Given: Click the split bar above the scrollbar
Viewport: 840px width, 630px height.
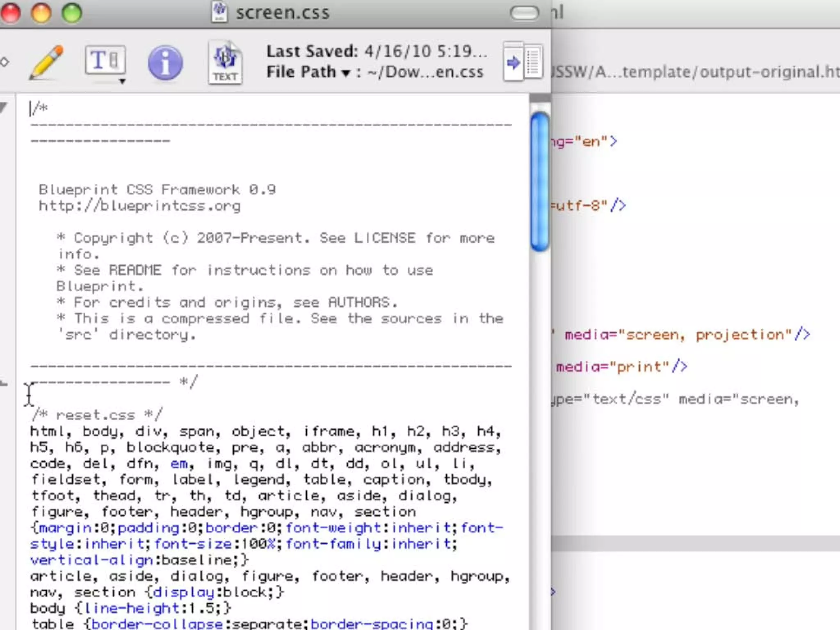Looking at the screenshot, I should click(x=540, y=98).
